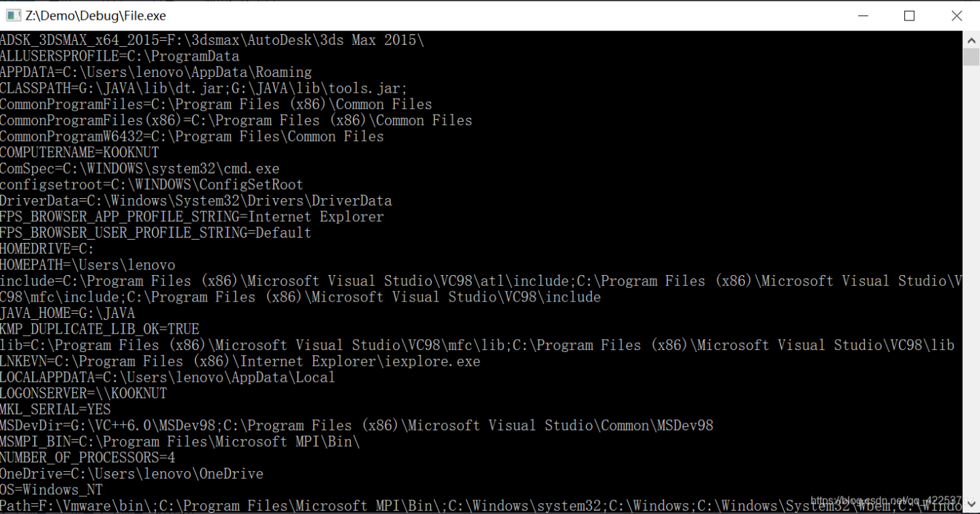The image size is (980, 514).
Task: Click the empty scrollbar track below the thumb
Action: tap(971, 272)
